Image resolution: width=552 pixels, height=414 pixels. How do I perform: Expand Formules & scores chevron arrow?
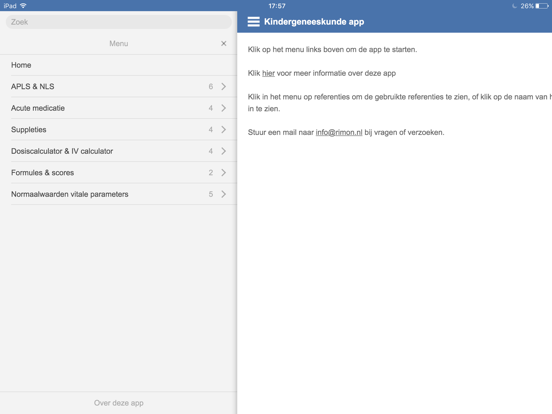click(224, 172)
